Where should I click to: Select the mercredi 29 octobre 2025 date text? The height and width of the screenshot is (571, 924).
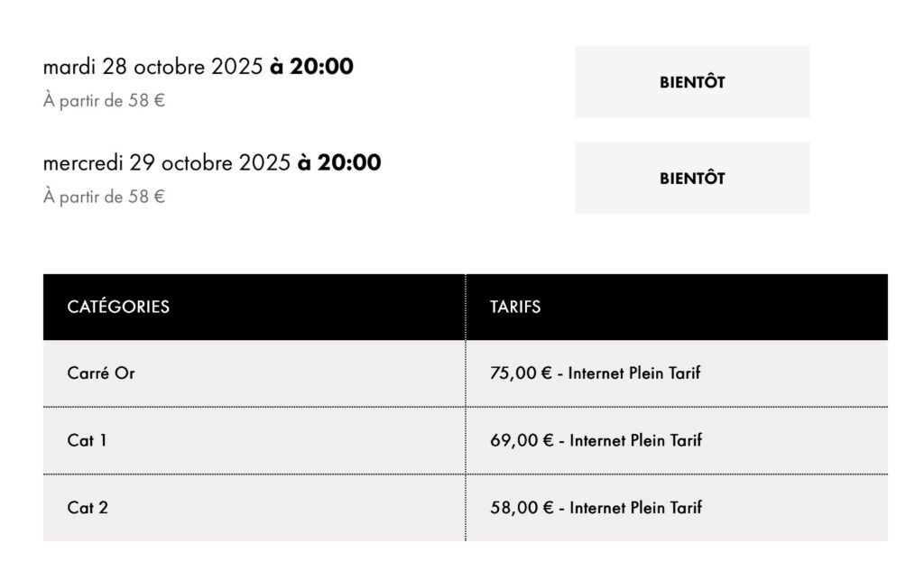coord(166,162)
